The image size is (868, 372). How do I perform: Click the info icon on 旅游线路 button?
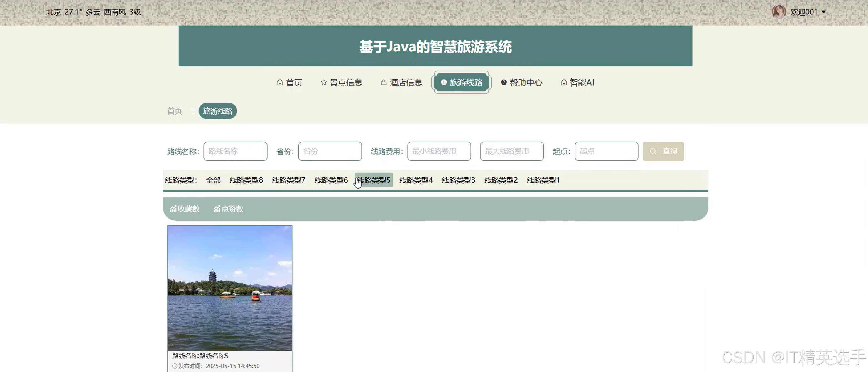click(443, 82)
